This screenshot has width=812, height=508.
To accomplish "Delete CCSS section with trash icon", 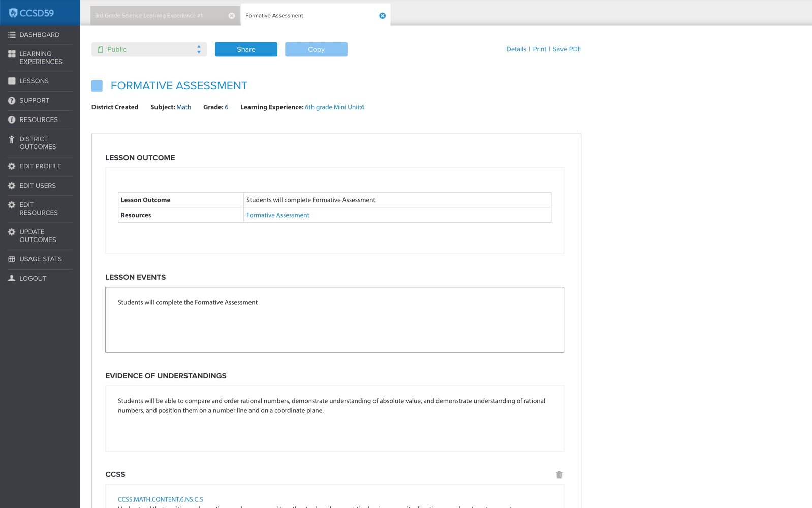I will pyautogui.click(x=559, y=475).
